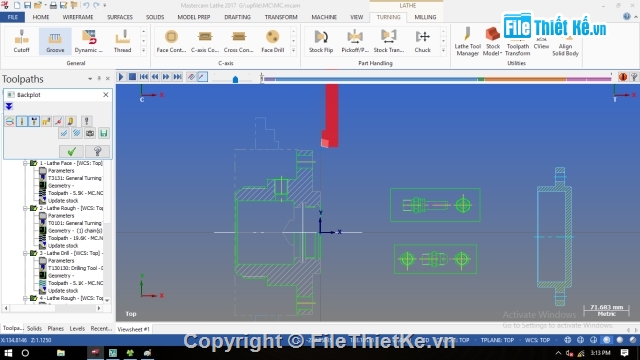
Task: Click the Backplot information question icon
Action: [86, 121]
